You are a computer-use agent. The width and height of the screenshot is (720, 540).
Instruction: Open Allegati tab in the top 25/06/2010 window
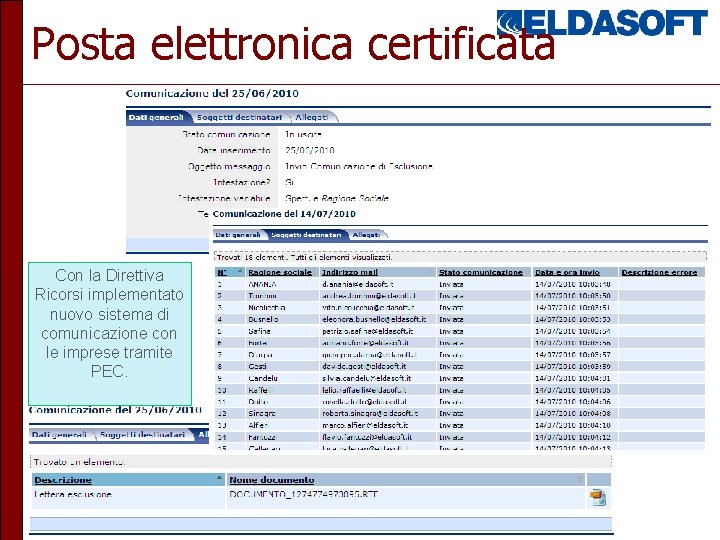pyautogui.click(x=311, y=118)
